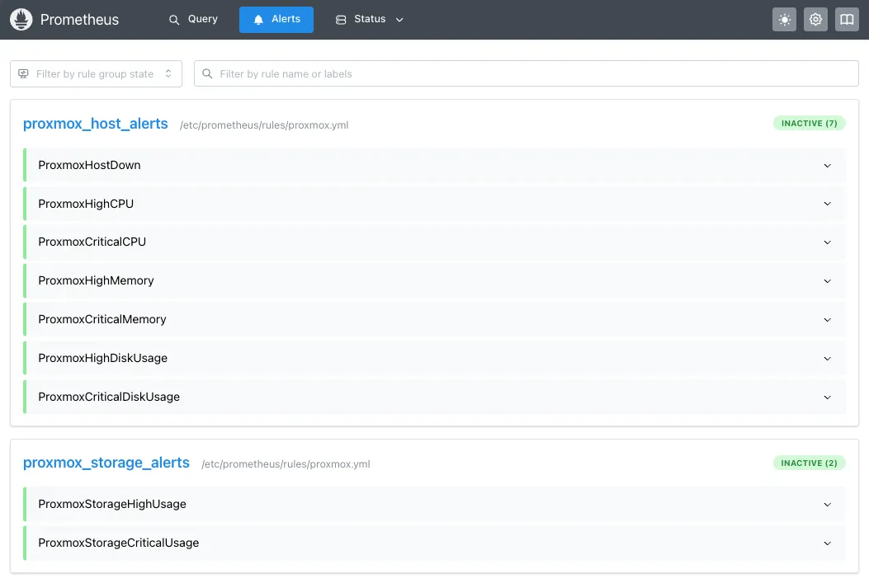Open the Status dropdown menu

click(370, 20)
